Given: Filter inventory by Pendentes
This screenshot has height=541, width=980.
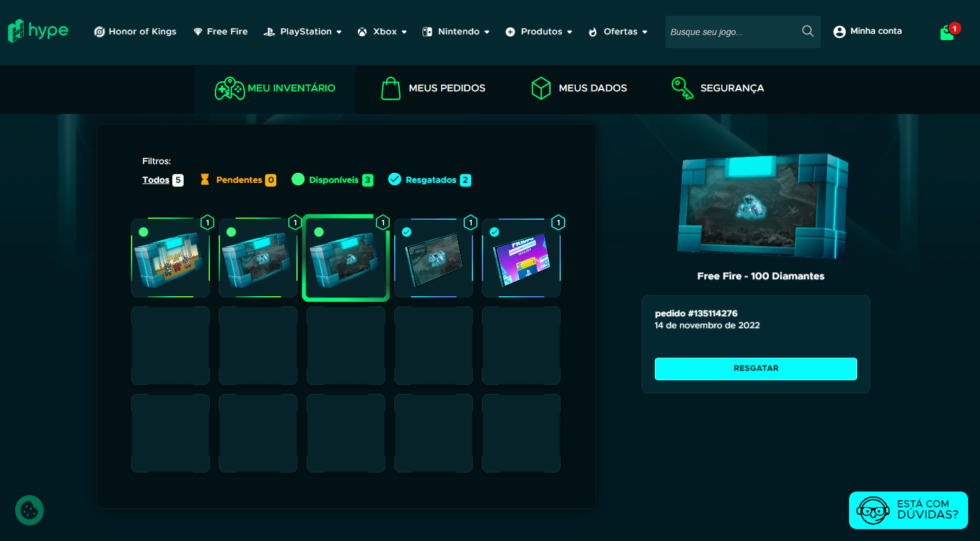Looking at the screenshot, I should tap(239, 180).
